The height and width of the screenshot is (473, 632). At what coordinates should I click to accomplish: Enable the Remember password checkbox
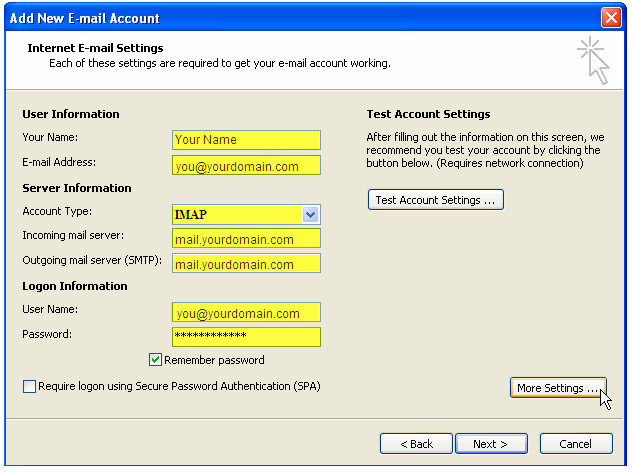(156, 360)
